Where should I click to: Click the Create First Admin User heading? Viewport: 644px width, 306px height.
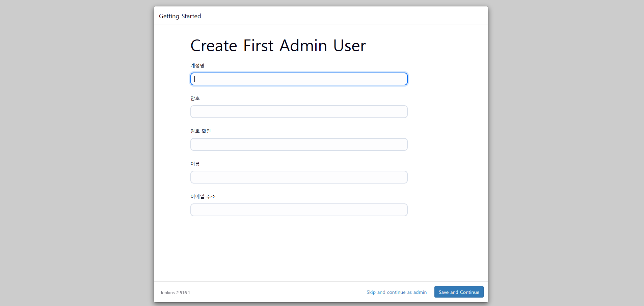pos(278,46)
